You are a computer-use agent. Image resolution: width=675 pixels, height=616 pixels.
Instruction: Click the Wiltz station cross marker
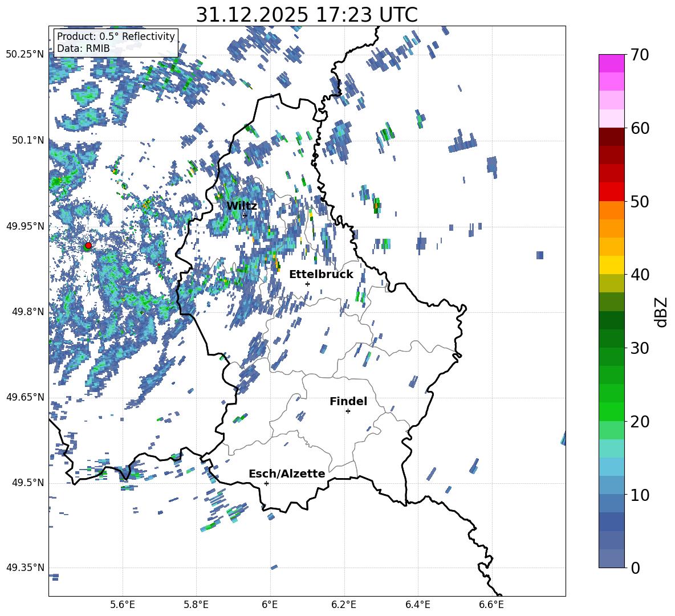(x=245, y=215)
